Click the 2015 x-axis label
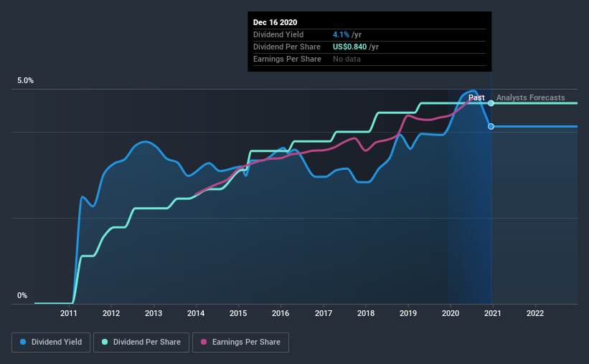This screenshot has width=589, height=364. click(238, 313)
